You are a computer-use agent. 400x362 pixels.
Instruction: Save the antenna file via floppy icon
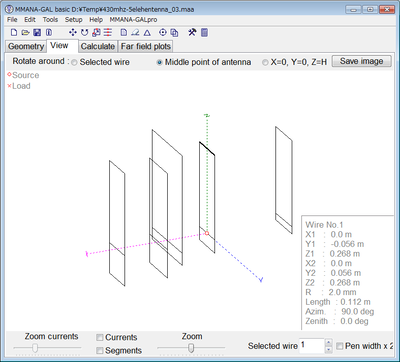[37, 32]
